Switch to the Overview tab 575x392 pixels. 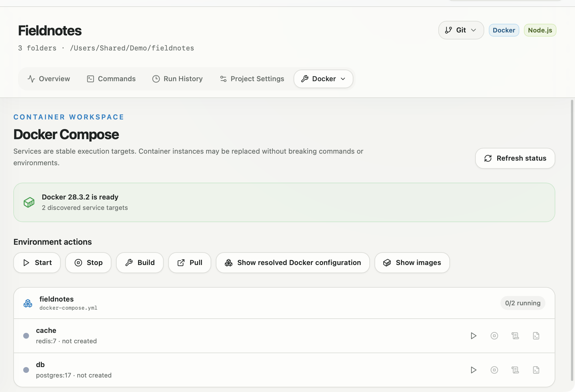pyautogui.click(x=49, y=79)
